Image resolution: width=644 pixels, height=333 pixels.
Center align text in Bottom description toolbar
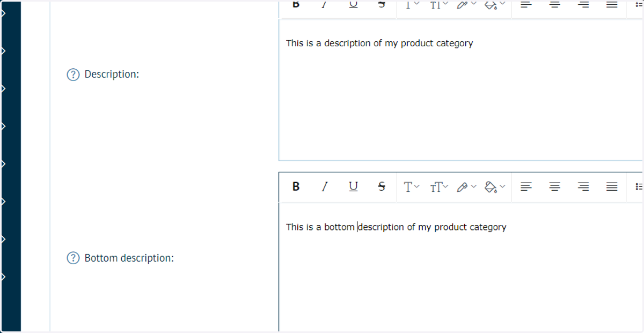[x=555, y=186]
